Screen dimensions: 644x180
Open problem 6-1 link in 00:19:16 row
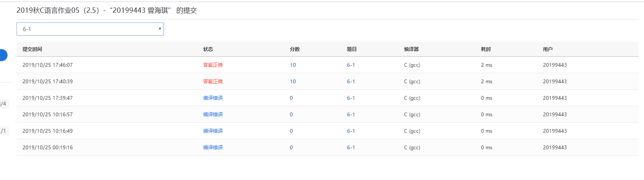click(351, 147)
